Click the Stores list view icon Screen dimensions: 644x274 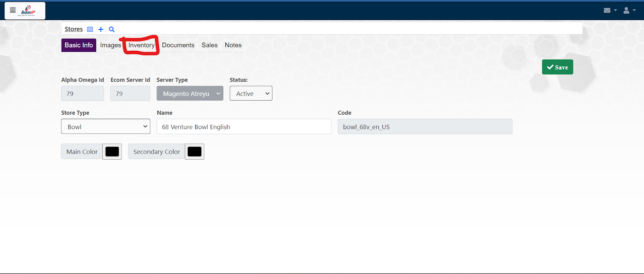(90, 29)
